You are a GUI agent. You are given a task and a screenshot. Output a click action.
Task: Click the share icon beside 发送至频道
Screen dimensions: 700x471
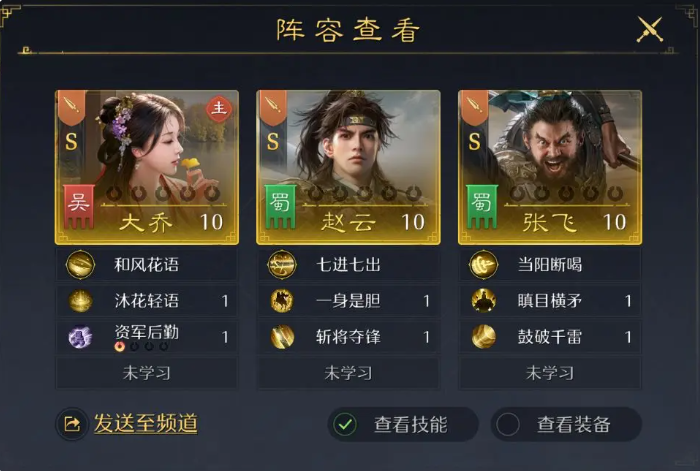72,424
